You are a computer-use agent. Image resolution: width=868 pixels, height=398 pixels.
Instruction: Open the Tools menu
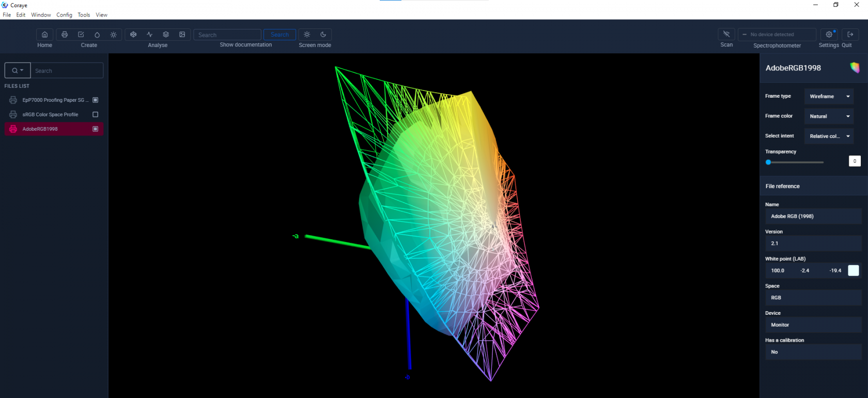click(x=84, y=15)
